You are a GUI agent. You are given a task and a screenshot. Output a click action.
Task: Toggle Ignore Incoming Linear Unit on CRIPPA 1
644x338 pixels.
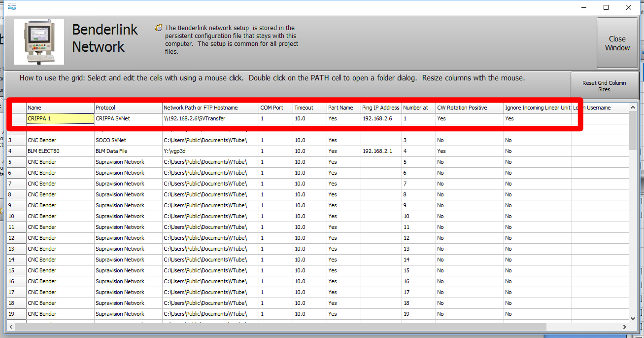click(537, 118)
